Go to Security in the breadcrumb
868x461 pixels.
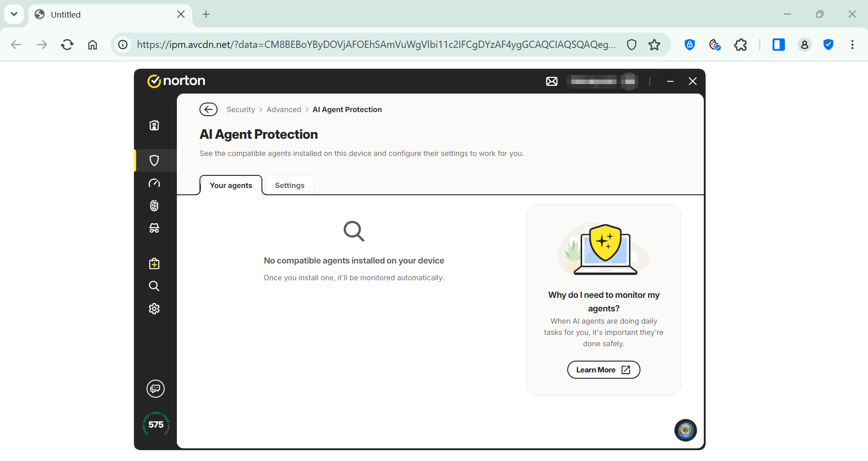pos(241,109)
